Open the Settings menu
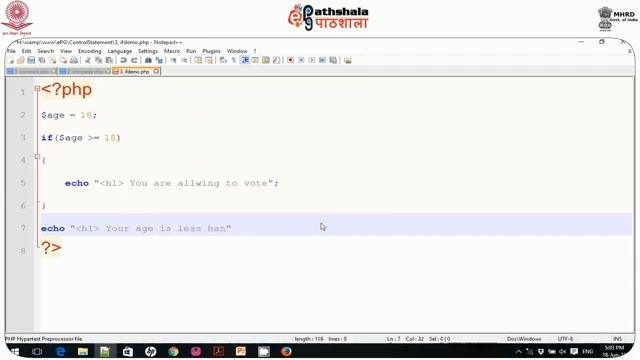The image size is (640, 360). [x=148, y=51]
